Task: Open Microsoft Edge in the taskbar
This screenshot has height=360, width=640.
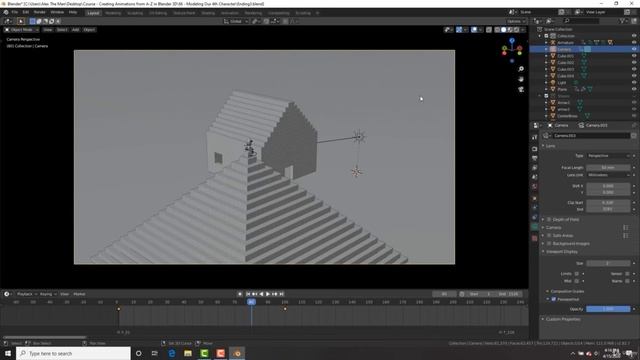Action: coord(171,353)
